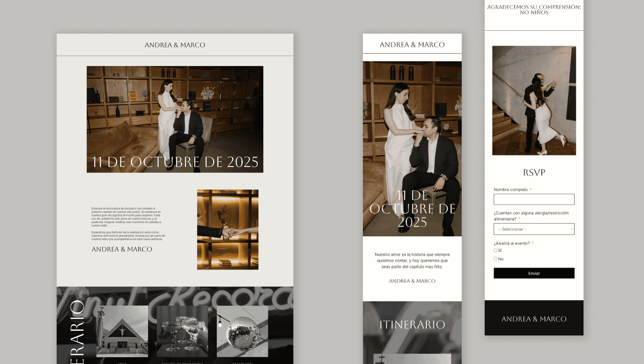Click the 'ANDREA & MARCO' signature under desktop message
This screenshot has height=364, width=644.
(122, 249)
